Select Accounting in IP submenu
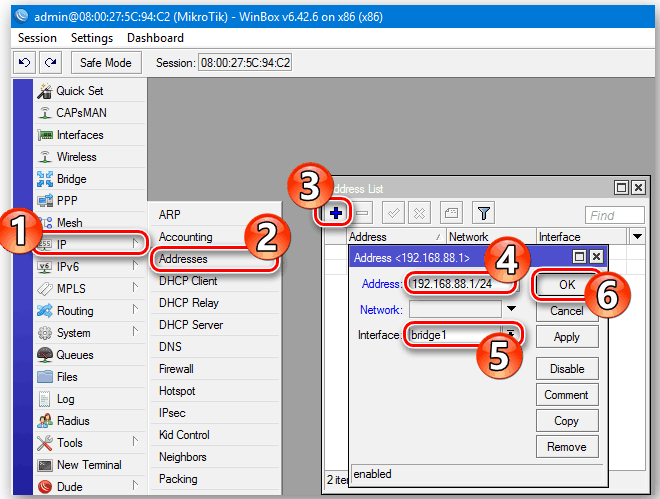 click(215, 237)
